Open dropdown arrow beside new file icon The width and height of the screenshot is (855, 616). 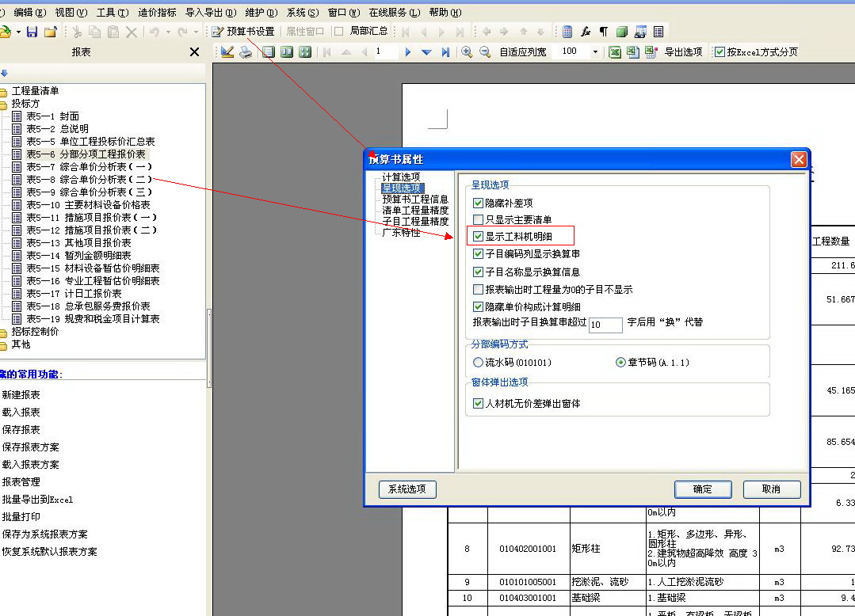[18, 32]
